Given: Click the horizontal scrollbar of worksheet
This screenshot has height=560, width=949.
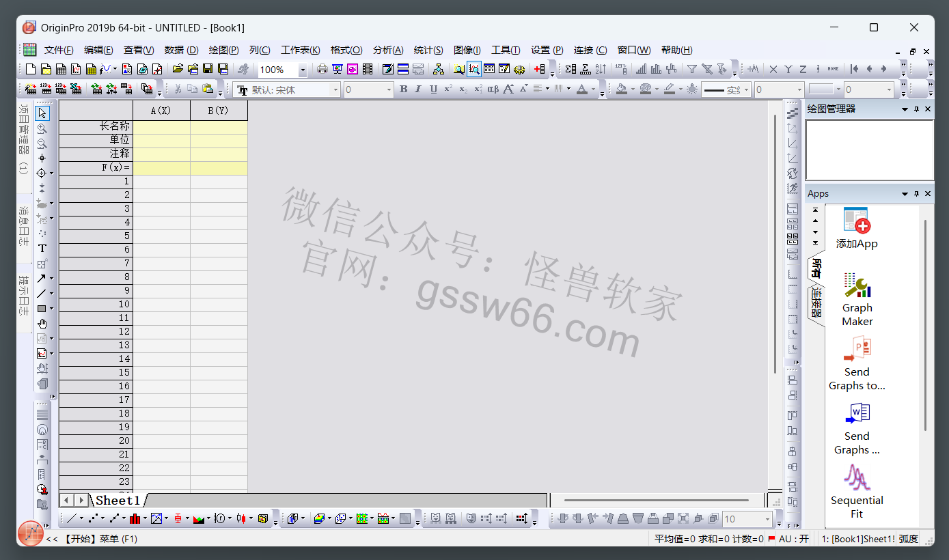Looking at the screenshot, I should click(x=656, y=501).
